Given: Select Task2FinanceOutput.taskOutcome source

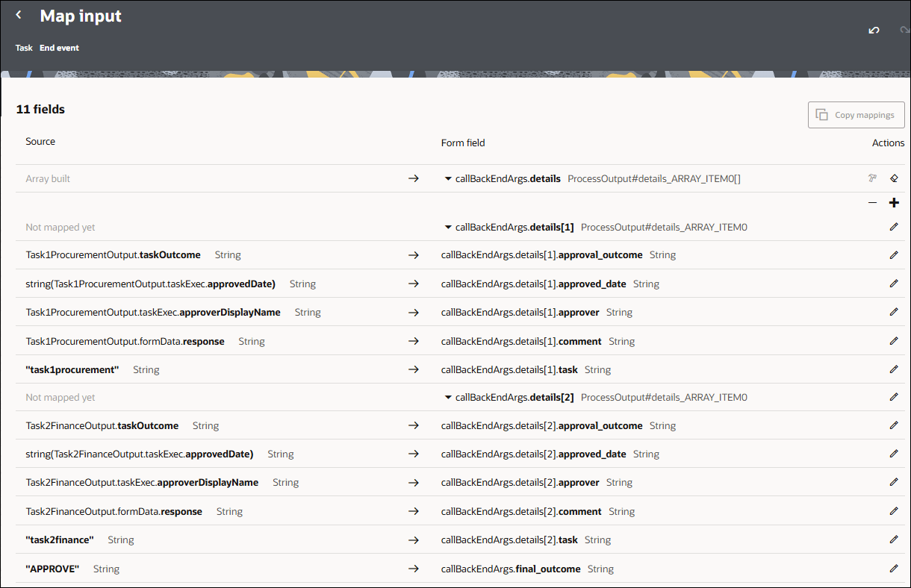Looking at the screenshot, I should pyautogui.click(x=102, y=425).
